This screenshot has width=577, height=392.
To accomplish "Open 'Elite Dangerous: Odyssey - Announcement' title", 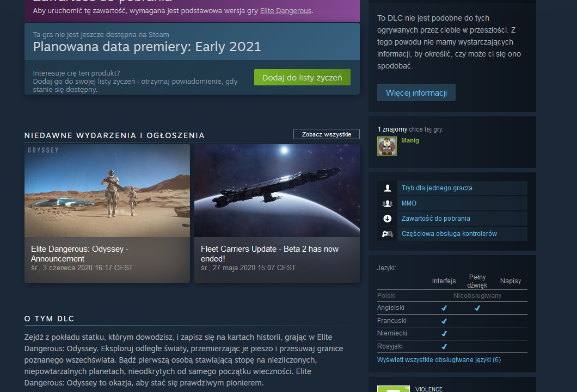I will (79, 254).
